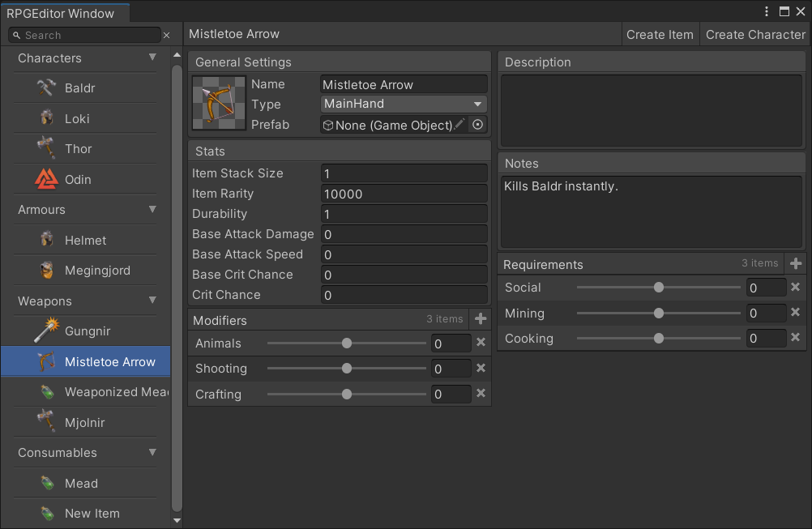
Task: Click Thor's hammer icon
Action: (x=46, y=148)
